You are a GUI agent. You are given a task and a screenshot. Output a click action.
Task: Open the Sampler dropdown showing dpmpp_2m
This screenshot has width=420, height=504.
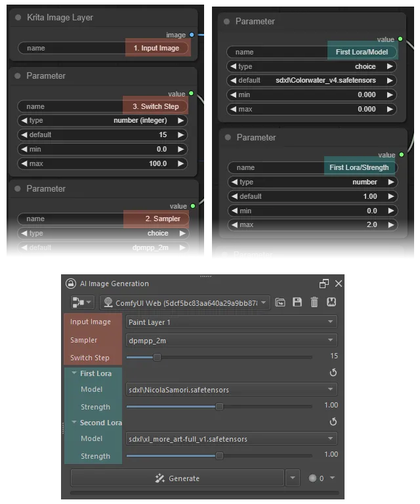(231, 341)
